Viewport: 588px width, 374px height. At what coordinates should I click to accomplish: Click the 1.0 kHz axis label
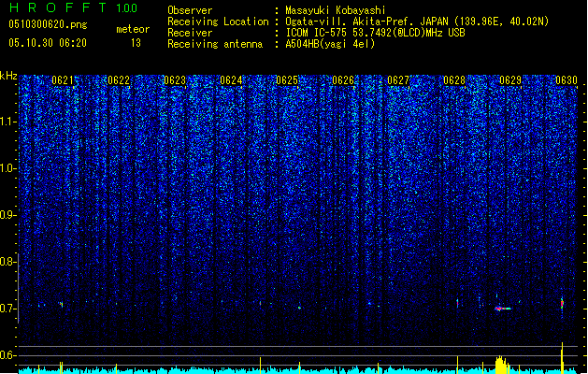tap(8, 168)
